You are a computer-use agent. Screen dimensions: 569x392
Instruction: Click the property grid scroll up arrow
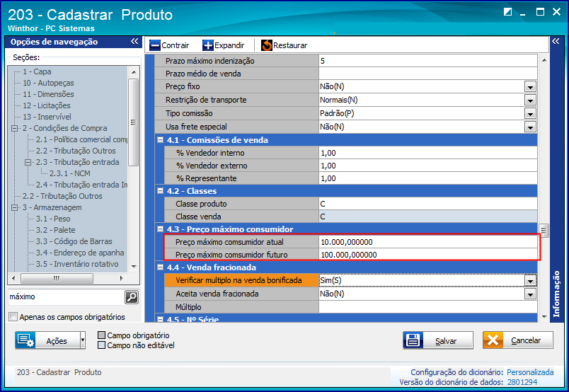coord(544,60)
